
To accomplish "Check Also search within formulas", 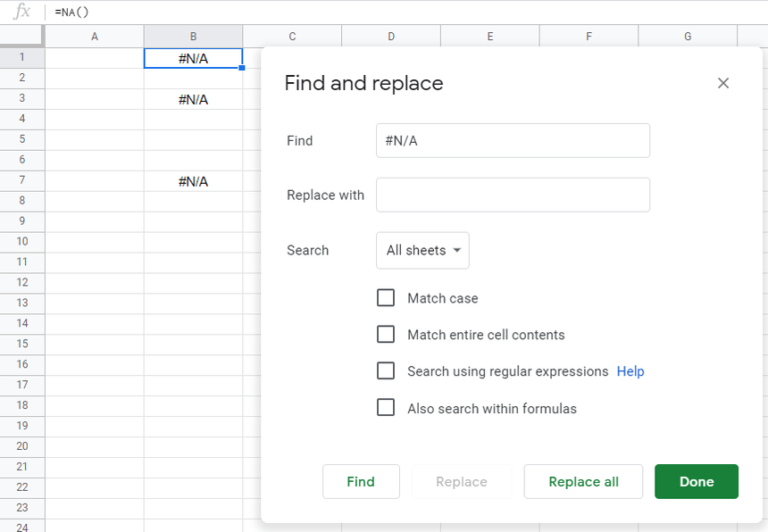I will tap(386, 408).
